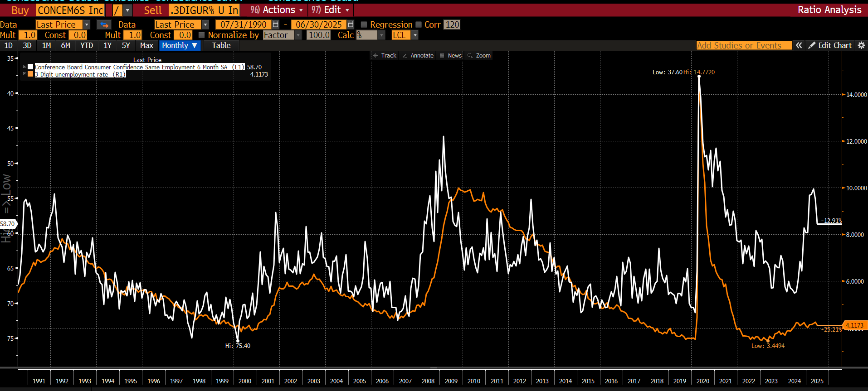This screenshot has height=391, width=868.
Task: Enable the Regression checkbox
Action: [x=364, y=24]
